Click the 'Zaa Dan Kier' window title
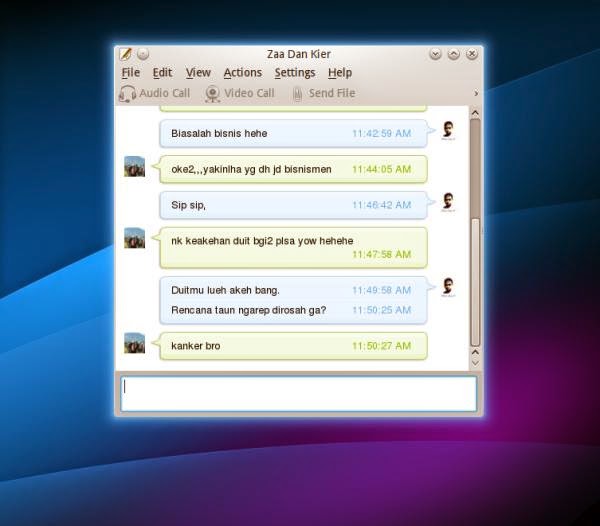The image size is (600, 526). 299,54
